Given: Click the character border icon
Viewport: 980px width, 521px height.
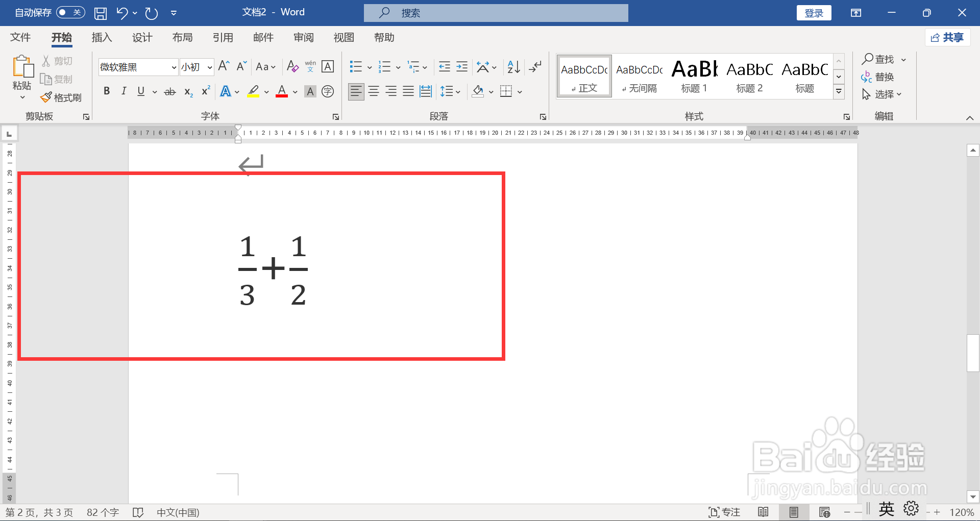Looking at the screenshot, I should click(x=328, y=66).
